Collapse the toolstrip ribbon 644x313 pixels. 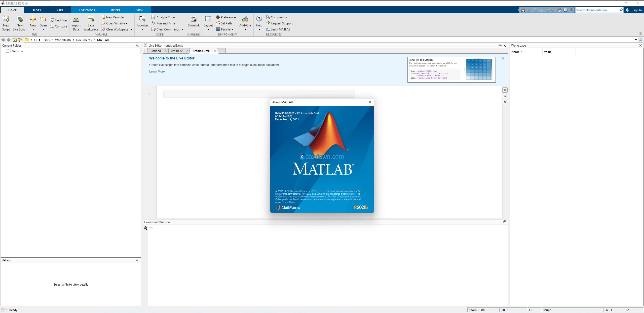(640, 33)
